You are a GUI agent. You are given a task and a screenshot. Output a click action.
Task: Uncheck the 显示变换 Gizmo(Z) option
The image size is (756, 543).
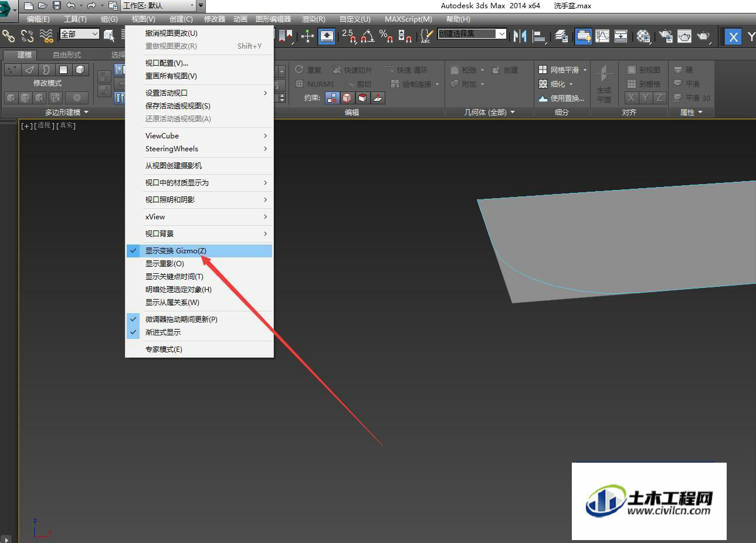(199, 250)
